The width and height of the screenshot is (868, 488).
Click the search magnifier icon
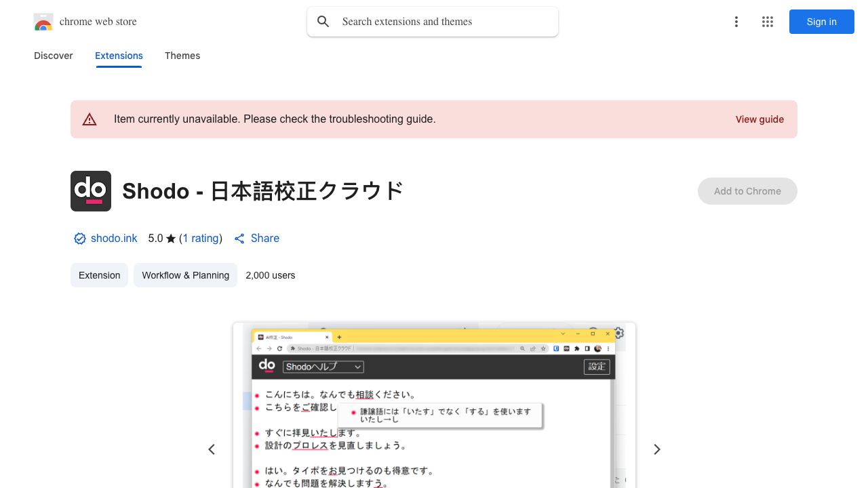[x=323, y=22]
